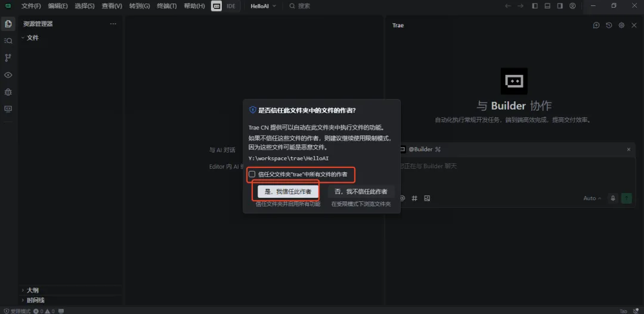The height and width of the screenshot is (314, 644).
Task: Check the trust parent folder "trae" checkbox
Action: 252,174
